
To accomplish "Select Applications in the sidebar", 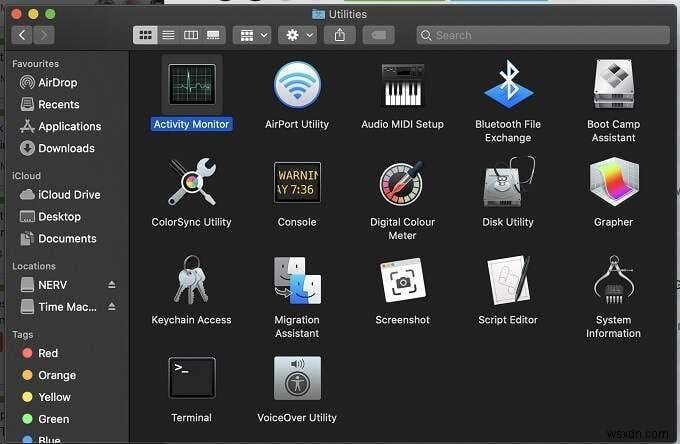I will tap(67, 126).
